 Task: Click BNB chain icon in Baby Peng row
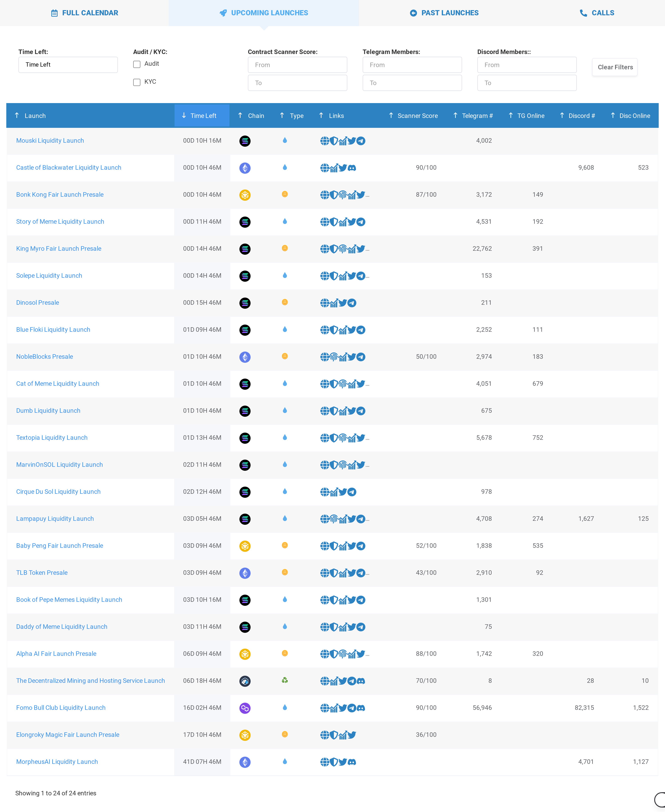pyautogui.click(x=245, y=546)
